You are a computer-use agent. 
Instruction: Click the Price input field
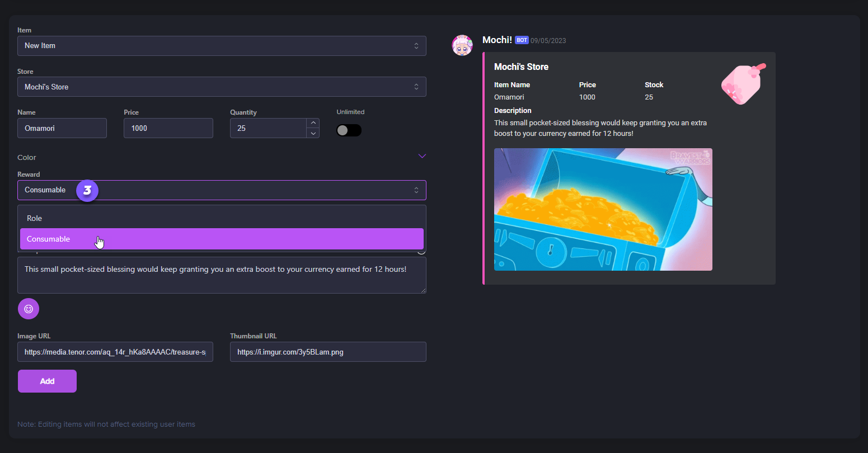168,128
